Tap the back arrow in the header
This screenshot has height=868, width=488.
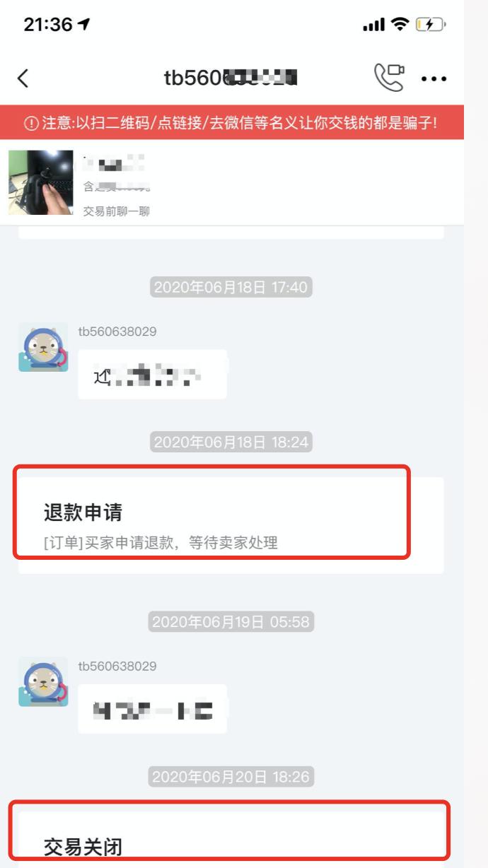click(x=23, y=78)
